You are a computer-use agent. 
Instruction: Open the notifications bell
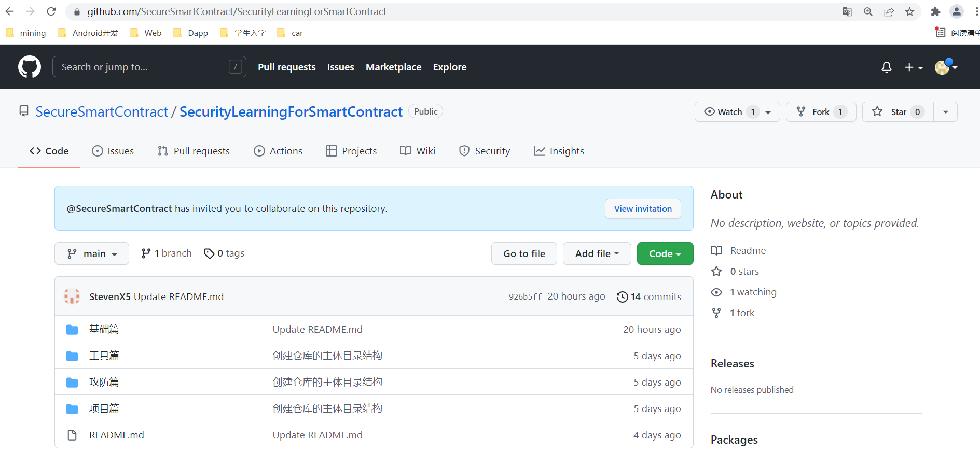(887, 67)
